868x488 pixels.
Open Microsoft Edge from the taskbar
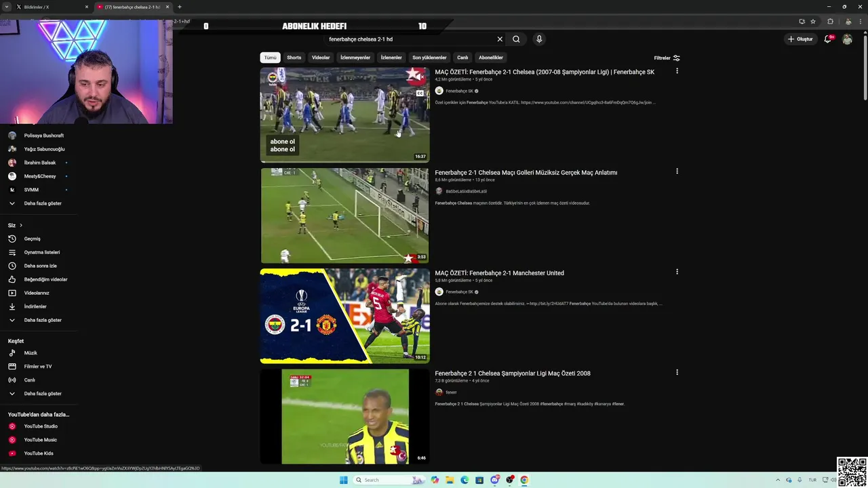(465, 480)
